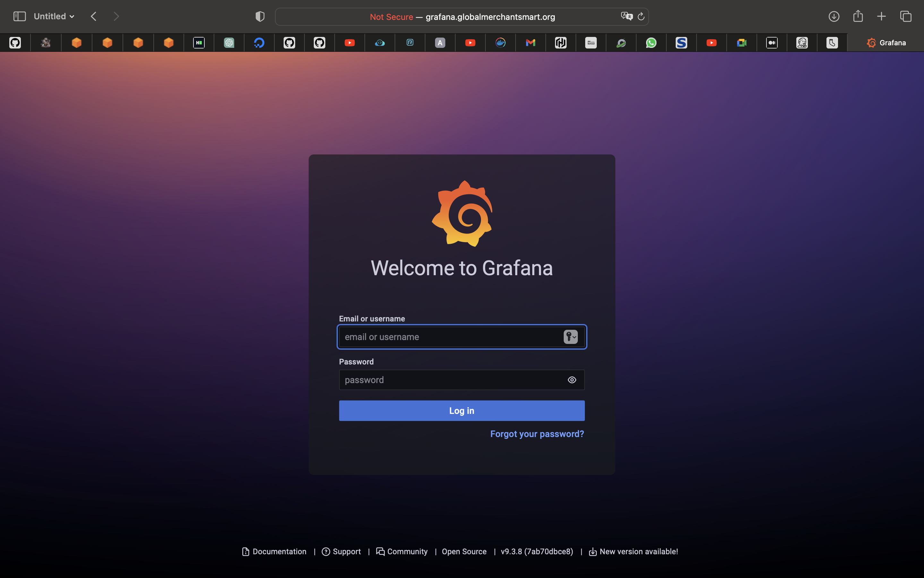This screenshot has width=924, height=578.
Task: Click the Grafana logo on login card
Action: [x=462, y=214]
